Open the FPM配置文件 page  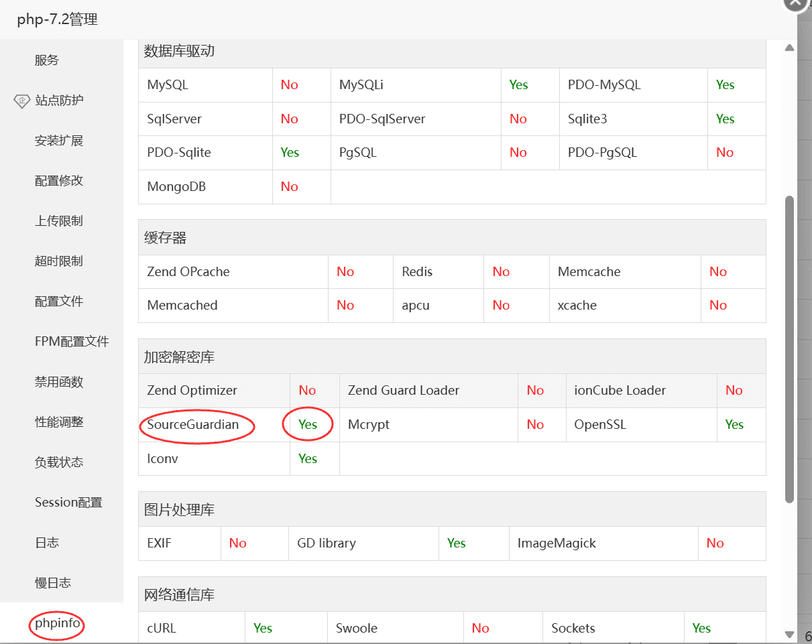click(70, 342)
